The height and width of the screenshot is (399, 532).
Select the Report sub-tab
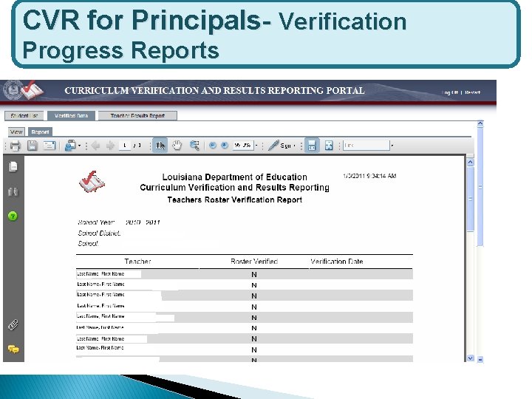40,132
